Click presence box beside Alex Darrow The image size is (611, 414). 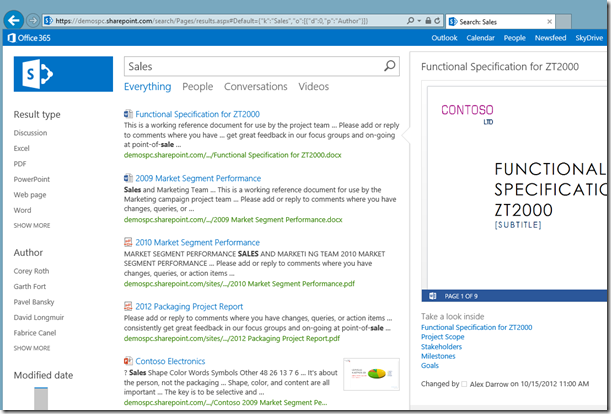(x=464, y=384)
